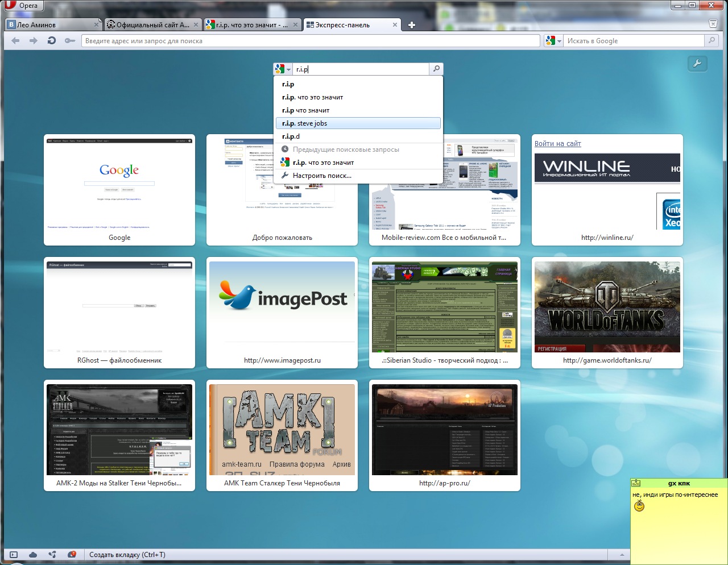Select suggestion r.i.p
728x565 pixels.
pyautogui.click(x=358, y=84)
